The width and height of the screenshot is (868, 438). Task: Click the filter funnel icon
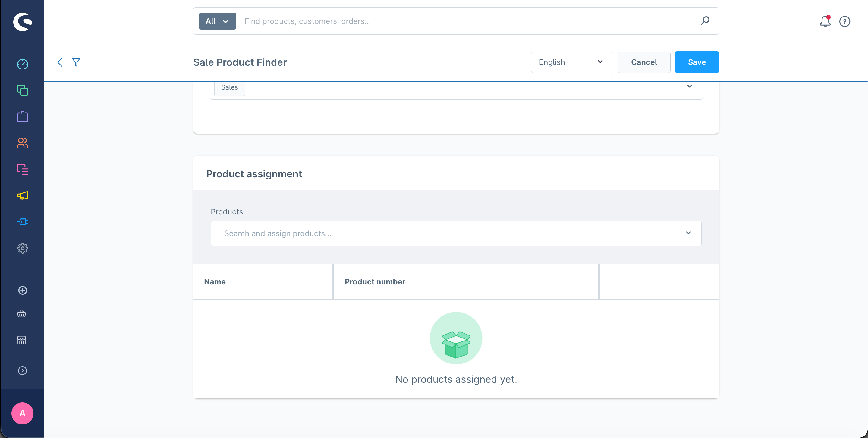coord(76,62)
